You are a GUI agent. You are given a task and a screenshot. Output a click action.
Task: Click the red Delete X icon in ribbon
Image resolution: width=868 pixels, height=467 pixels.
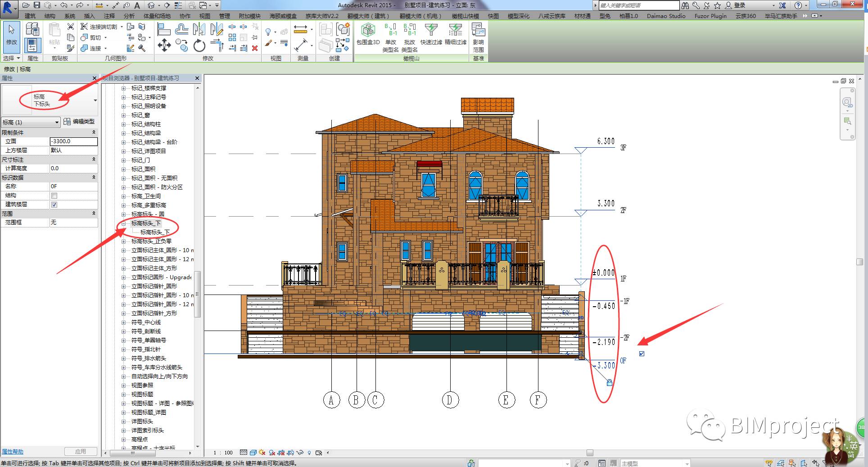(255, 48)
